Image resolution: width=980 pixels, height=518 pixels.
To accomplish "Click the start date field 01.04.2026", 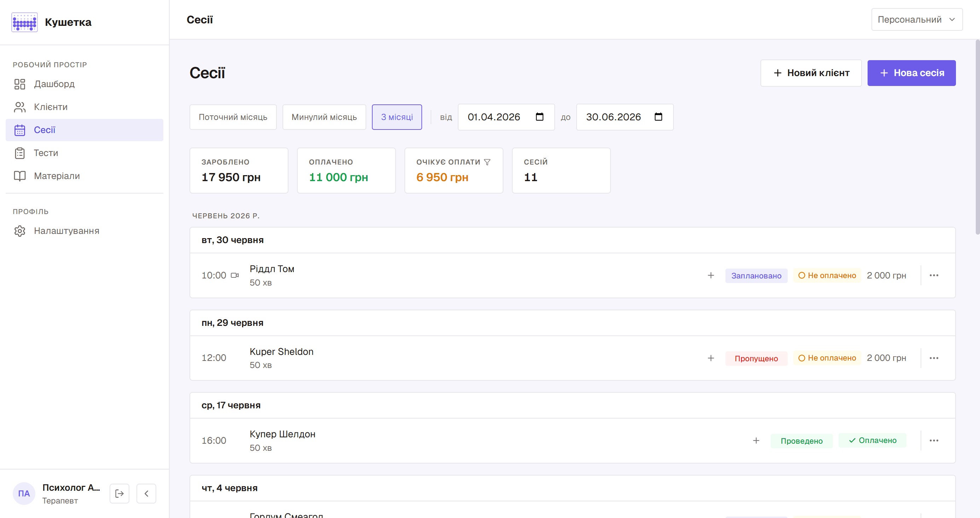I will point(506,117).
